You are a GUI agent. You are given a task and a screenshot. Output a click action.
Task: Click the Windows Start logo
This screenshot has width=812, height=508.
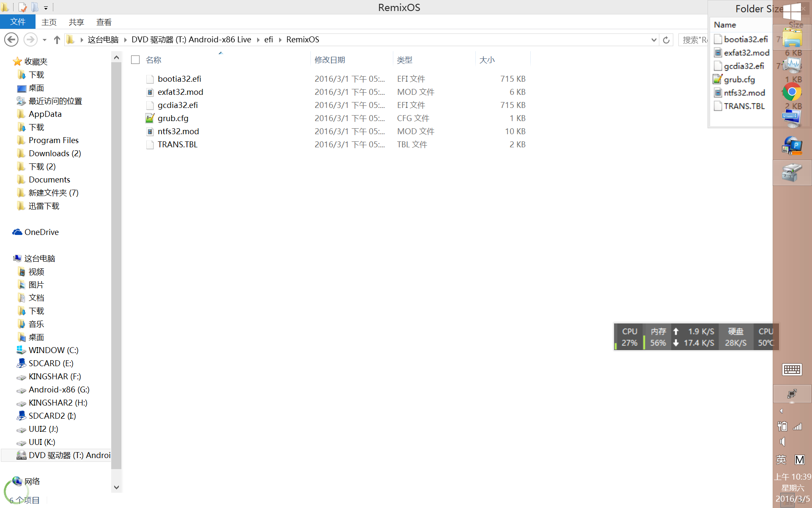pyautogui.click(x=792, y=11)
